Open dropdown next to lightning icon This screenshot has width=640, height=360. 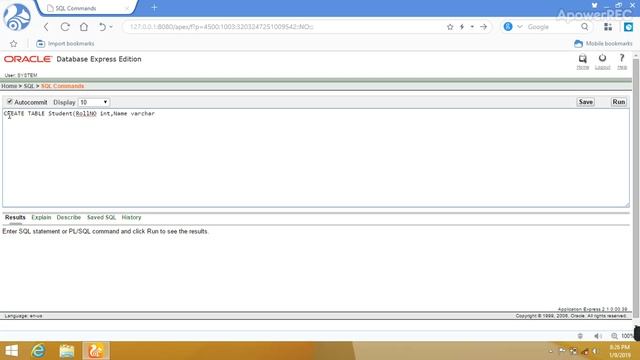[472, 27]
